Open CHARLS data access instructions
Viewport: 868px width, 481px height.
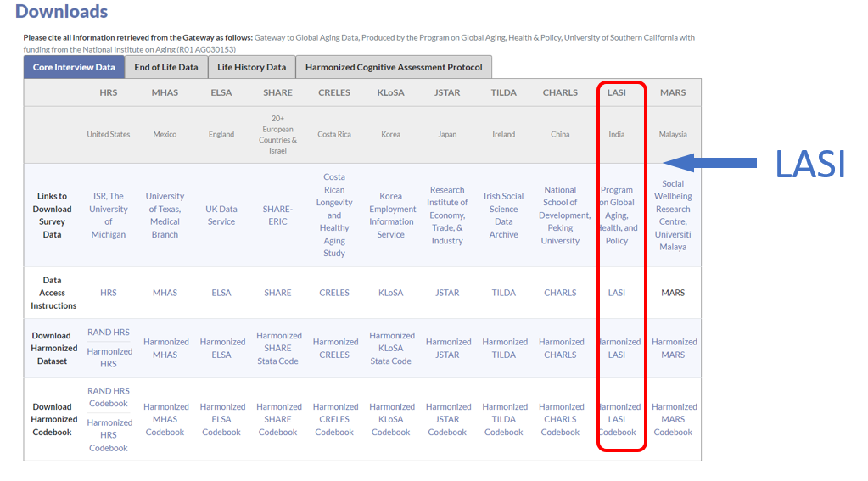click(x=560, y=293)
